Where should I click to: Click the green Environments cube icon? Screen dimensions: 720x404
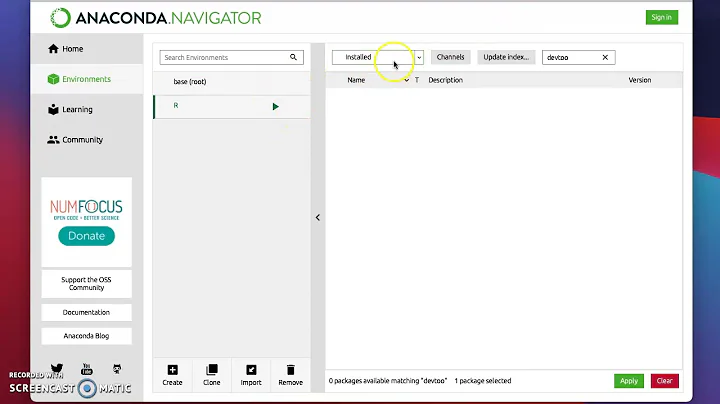(53, 79)
